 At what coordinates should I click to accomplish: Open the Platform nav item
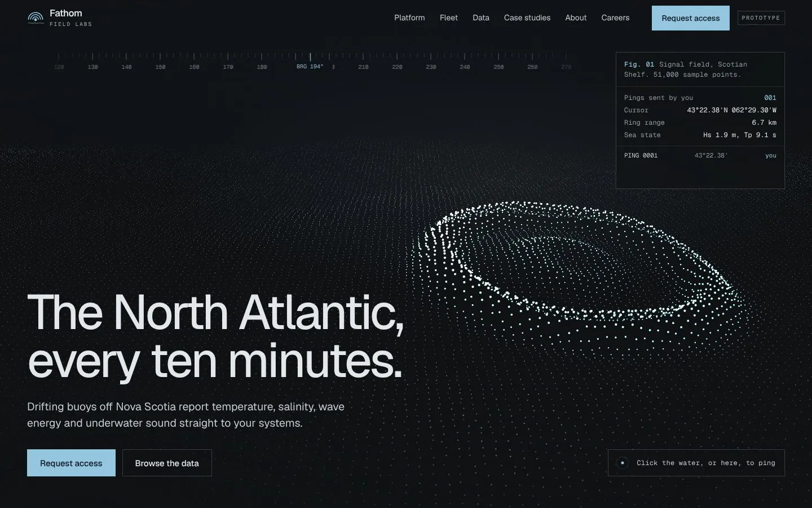pos(409,17)
